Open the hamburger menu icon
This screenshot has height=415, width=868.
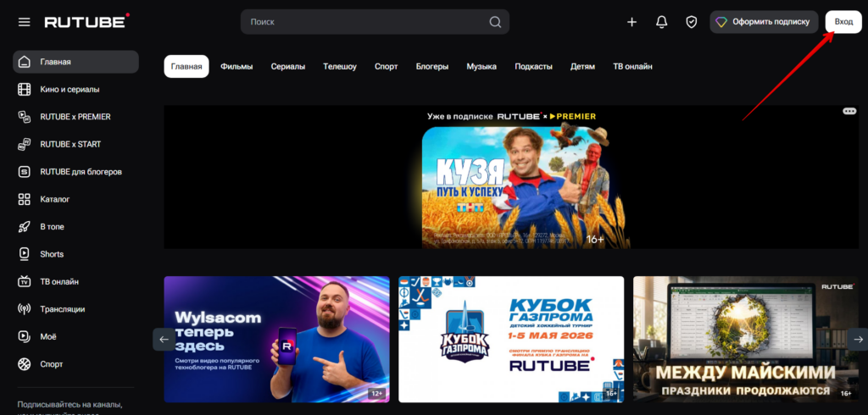24,22
